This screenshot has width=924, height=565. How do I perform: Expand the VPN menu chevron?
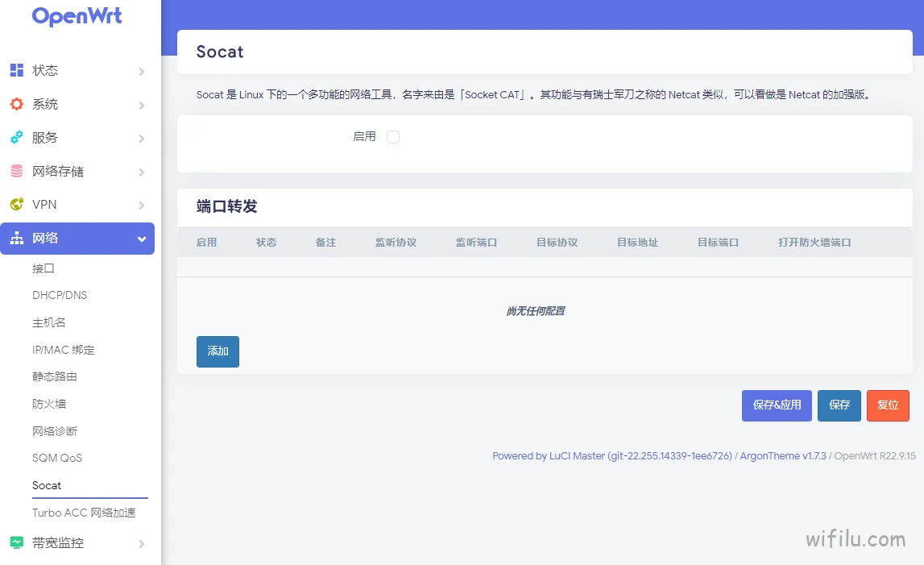pos(142,206)
